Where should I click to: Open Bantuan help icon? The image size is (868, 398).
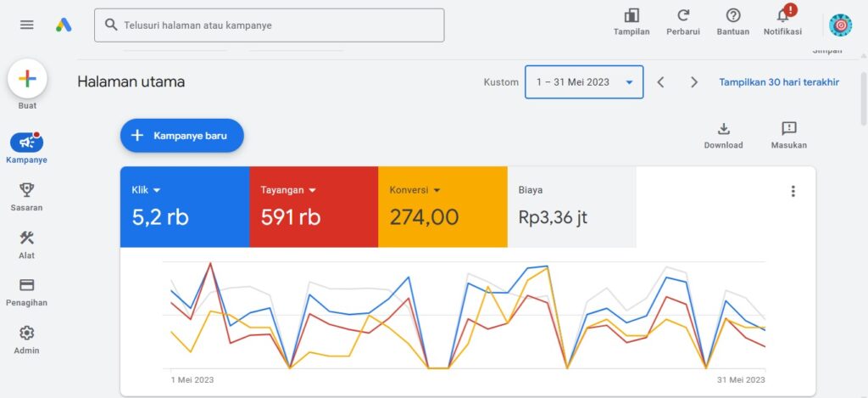click(733, 16)
